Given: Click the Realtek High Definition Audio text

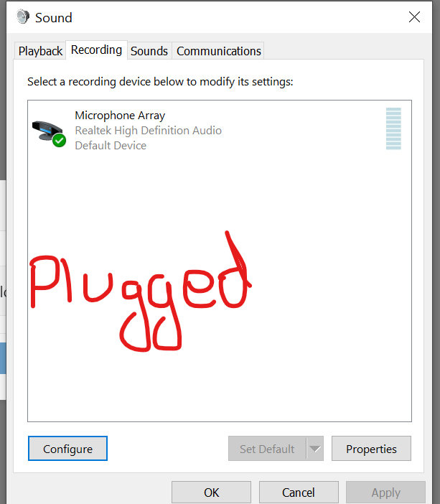Looking at the screenshot, I should (x=148, y=131).
